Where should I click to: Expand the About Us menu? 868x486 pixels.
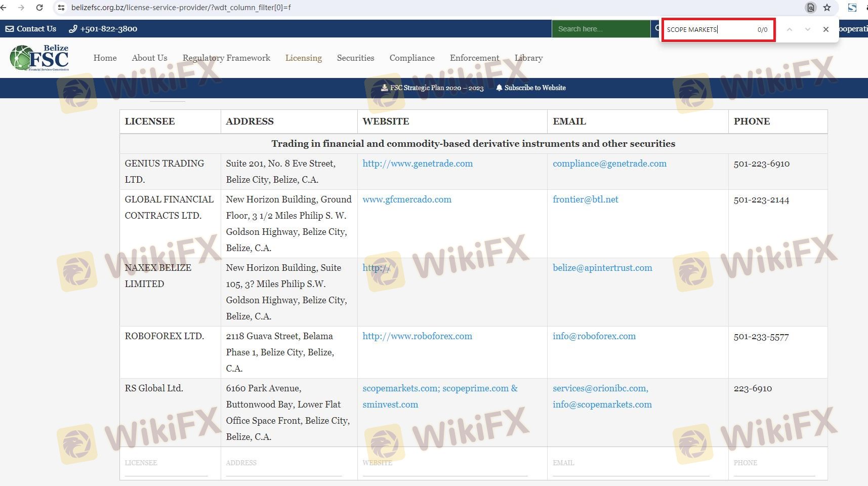tap(149, 58)
